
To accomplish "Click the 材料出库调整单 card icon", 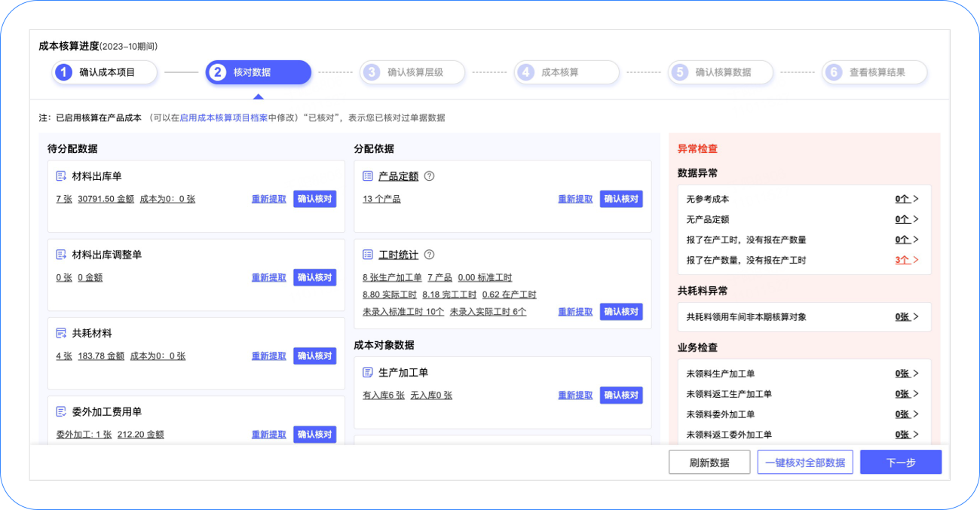I will [61, 255].
